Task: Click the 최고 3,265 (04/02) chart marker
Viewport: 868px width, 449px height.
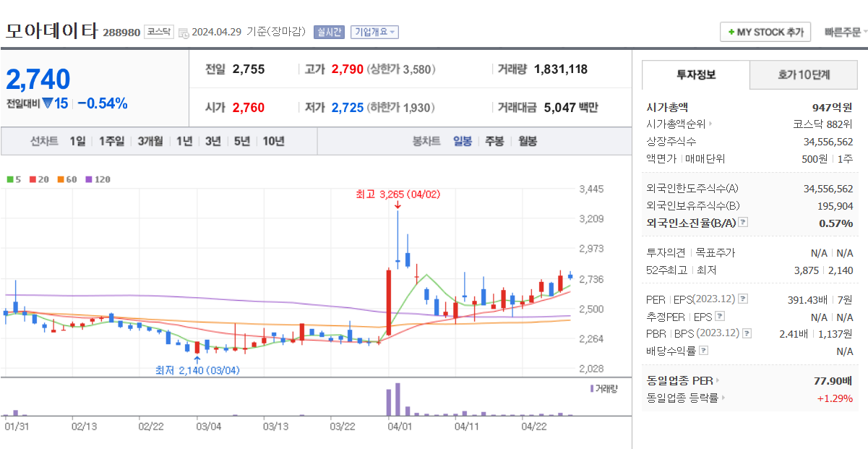Action: click(x=398, y=194)
